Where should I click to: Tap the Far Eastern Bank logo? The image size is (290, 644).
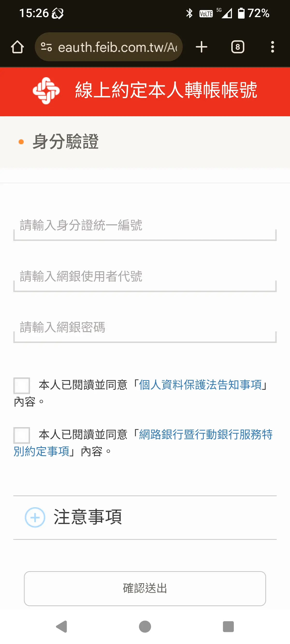click(46, 91)
